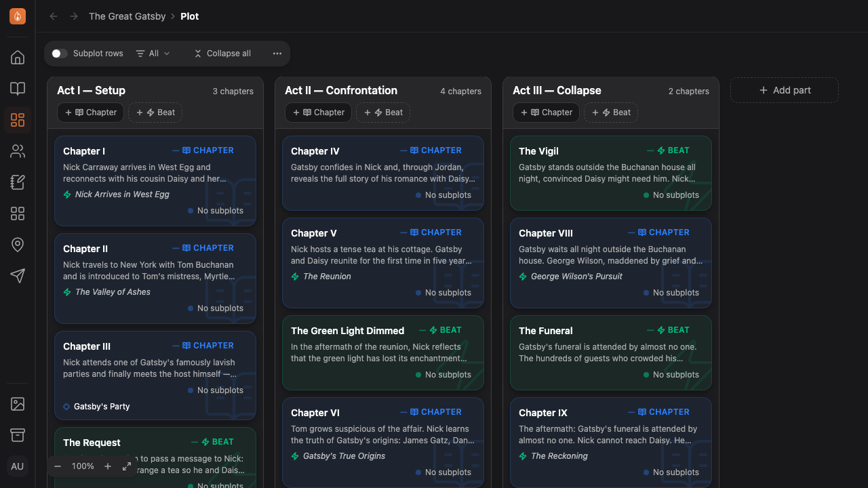Collapse The Vigil beat card dash
This screenshot has width=868, height=488.
[651, 150]
